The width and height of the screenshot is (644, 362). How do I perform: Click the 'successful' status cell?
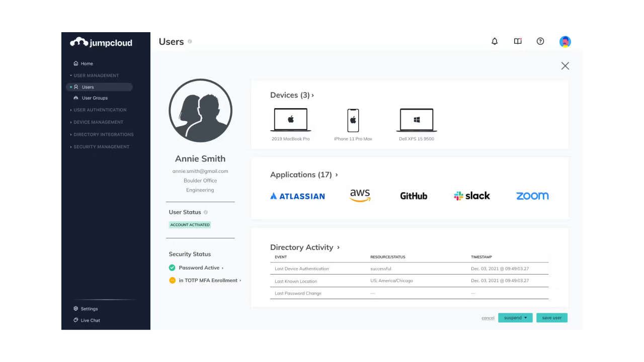coord(381,269)
